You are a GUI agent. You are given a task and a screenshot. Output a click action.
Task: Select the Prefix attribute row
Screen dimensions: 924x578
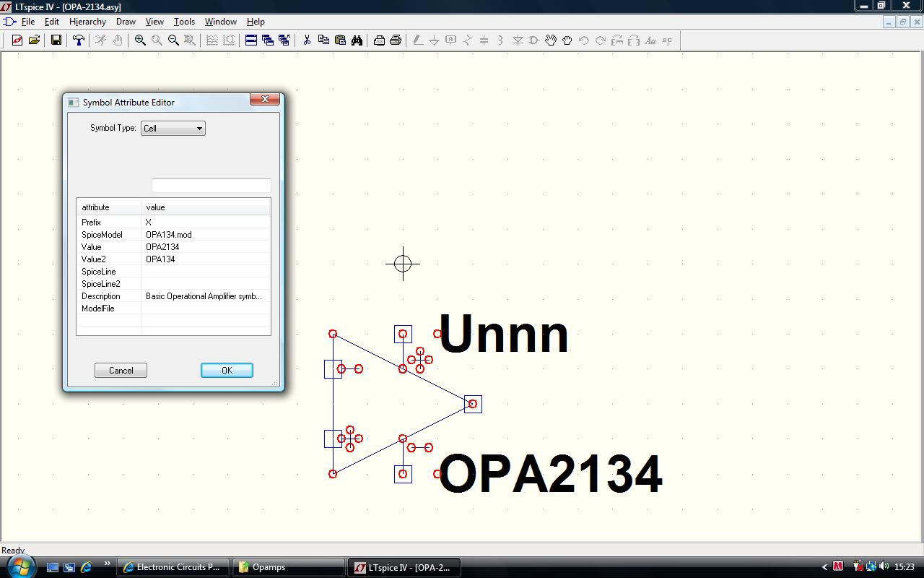(x=173, y=223)
